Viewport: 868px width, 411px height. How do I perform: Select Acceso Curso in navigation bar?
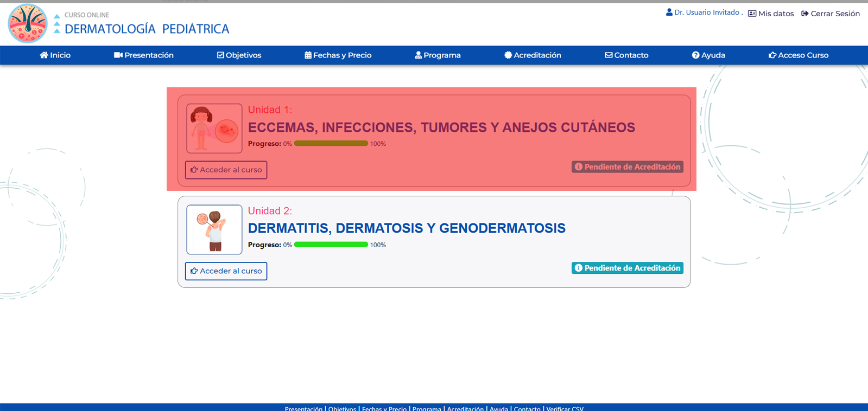point(799,55)
